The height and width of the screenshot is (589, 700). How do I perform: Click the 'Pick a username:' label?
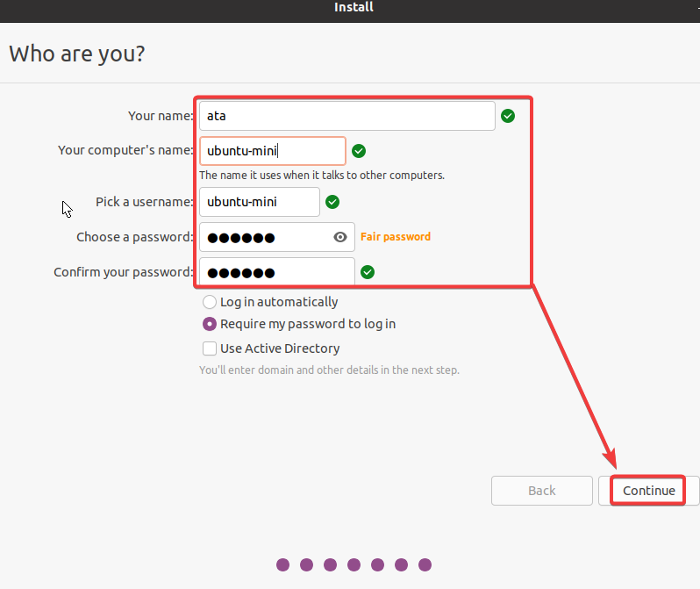pos(145,202)
